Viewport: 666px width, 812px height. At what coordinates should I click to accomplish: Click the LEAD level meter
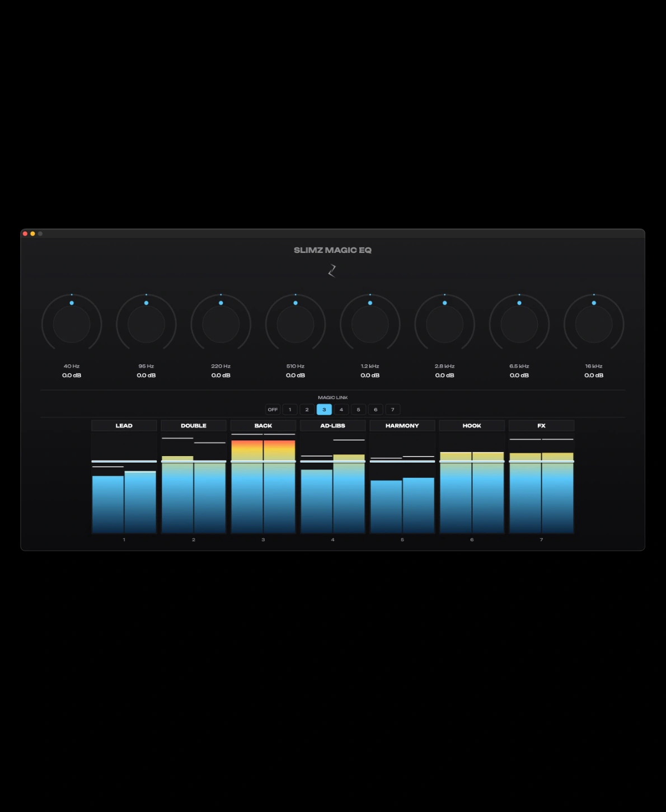[124, 483]
